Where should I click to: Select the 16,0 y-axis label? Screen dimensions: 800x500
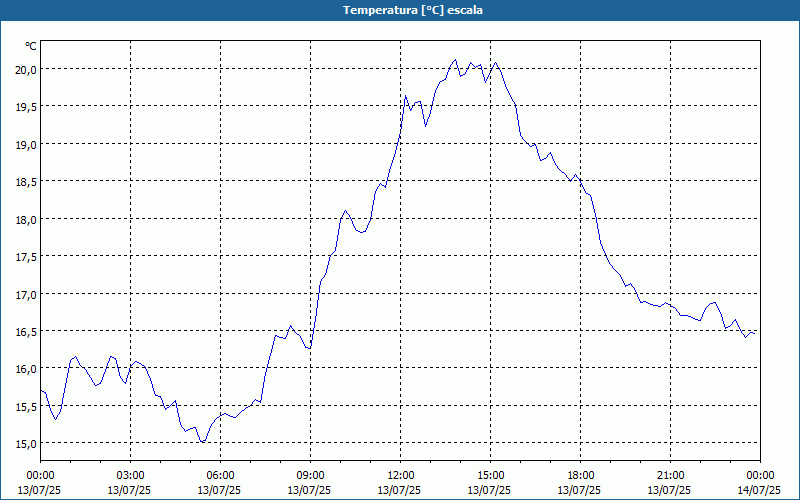[26, 369]
